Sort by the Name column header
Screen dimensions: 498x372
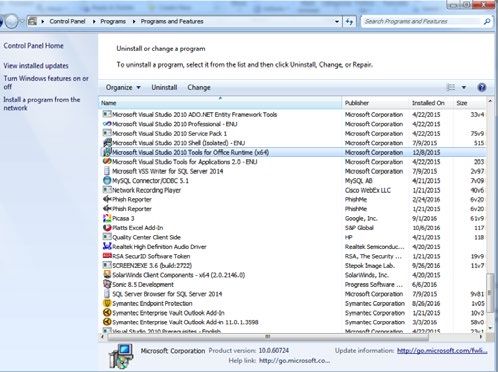tap(220, 103)
